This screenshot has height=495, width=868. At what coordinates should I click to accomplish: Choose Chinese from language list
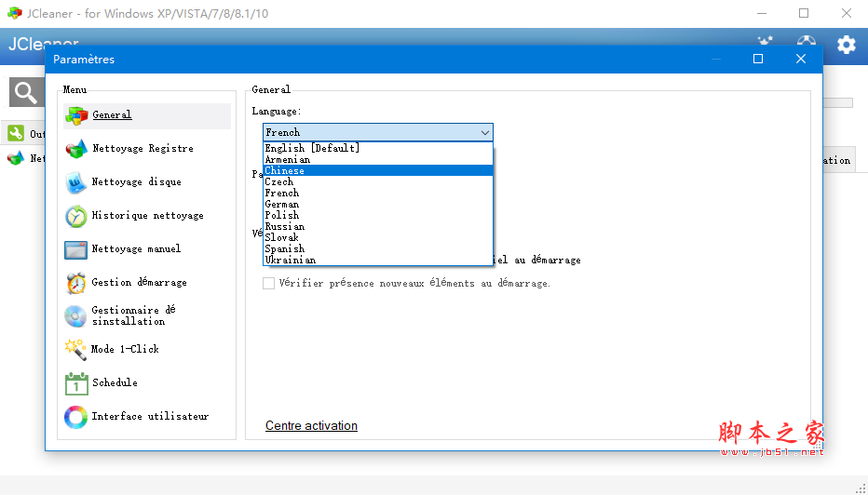point(378,170)
